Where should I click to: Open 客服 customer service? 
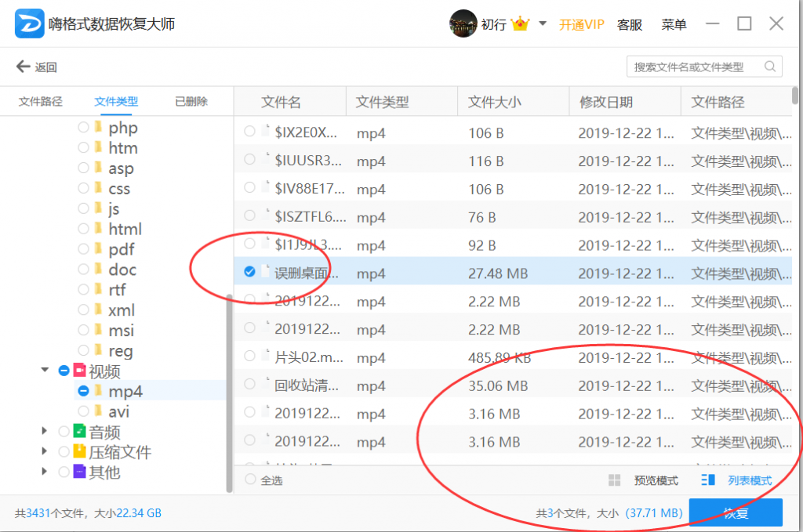pyautogui.click(x=630, y=24)
